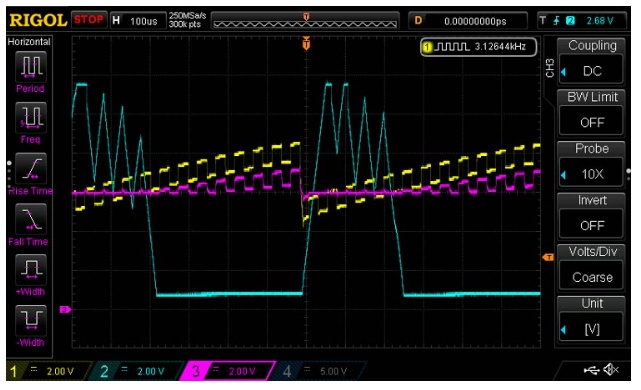Toggle the sound speaker icon

coord(612,370)
